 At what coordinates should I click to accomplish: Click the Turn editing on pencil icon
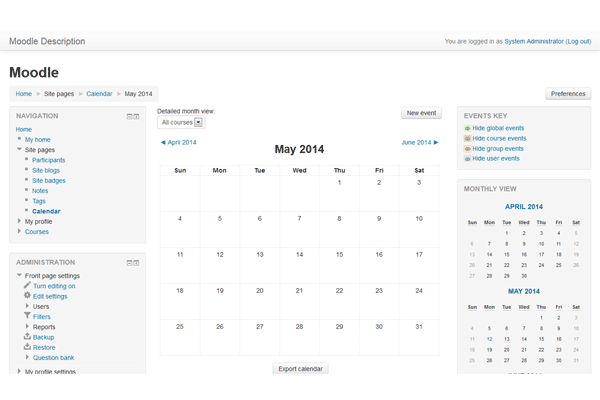click(27, 286)
